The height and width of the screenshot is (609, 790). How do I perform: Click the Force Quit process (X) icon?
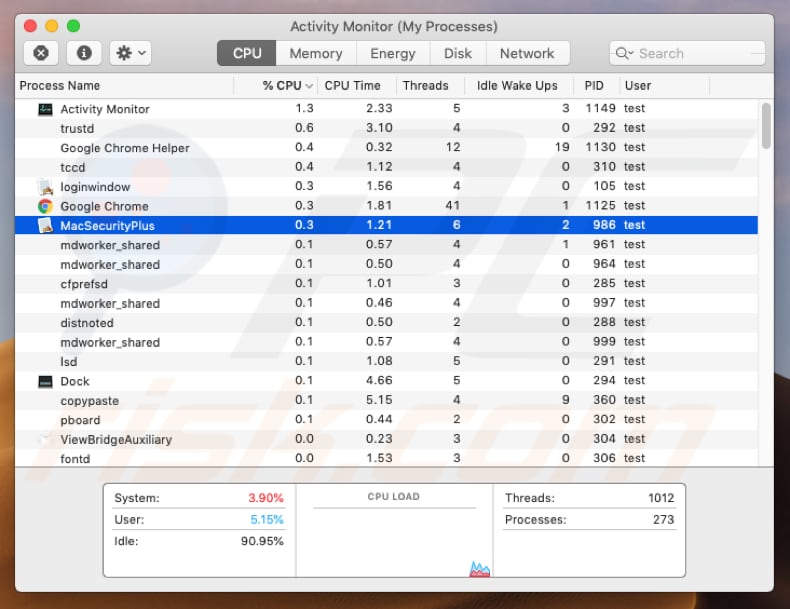tap(41, 53)
